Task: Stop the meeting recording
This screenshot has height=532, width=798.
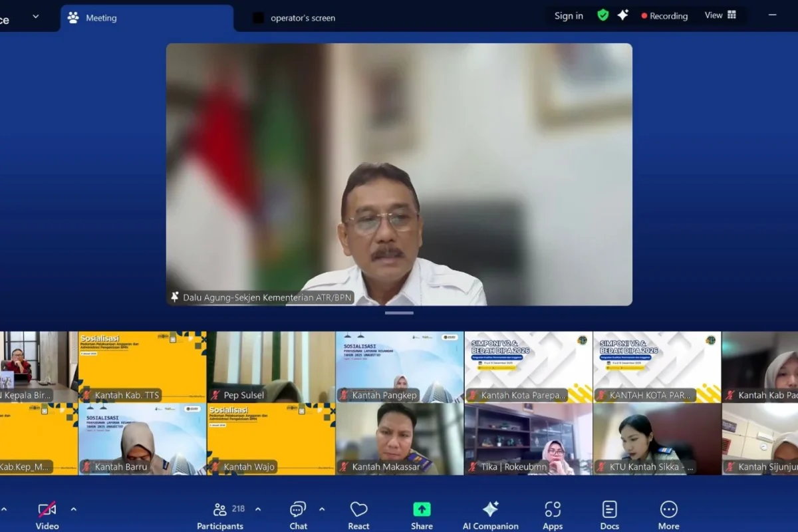Action: click(664, 15)
